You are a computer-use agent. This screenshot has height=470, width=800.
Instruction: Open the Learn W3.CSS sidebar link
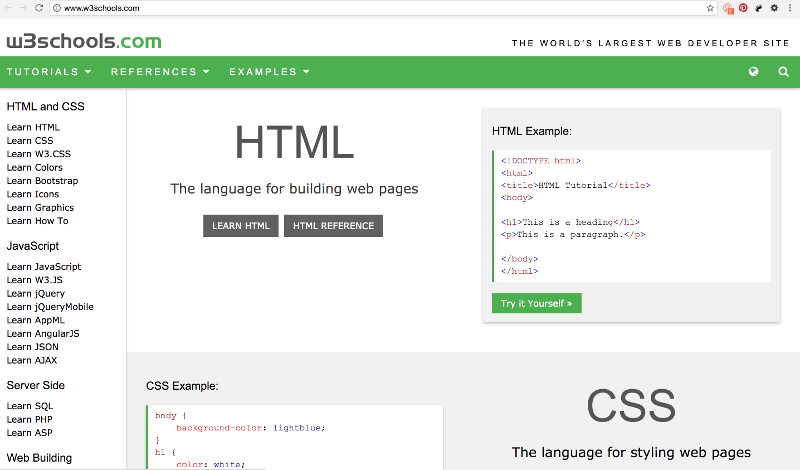[39, 154]
